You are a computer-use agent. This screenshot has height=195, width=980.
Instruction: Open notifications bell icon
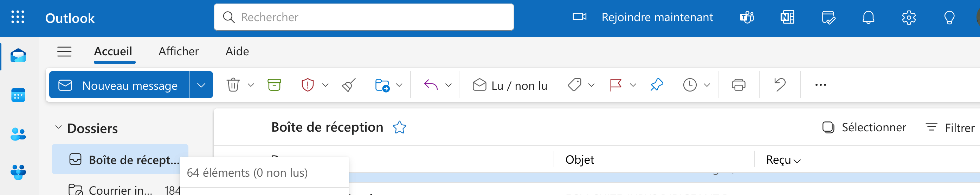click(x=868, y=18)
